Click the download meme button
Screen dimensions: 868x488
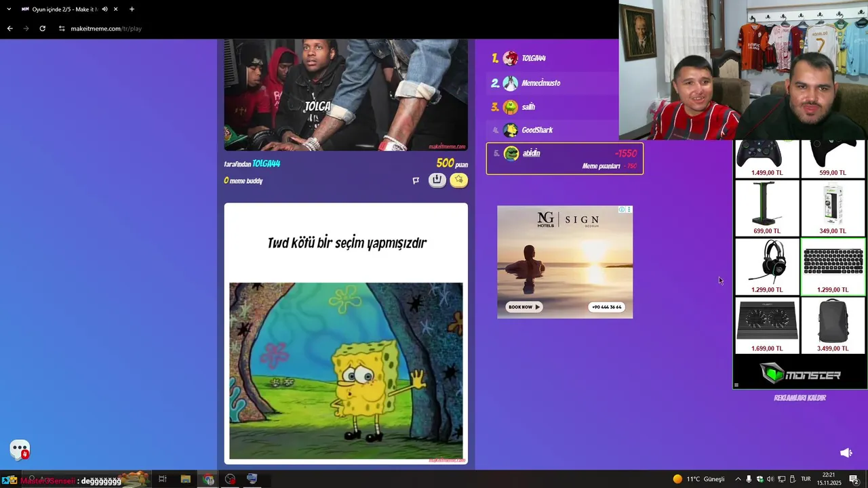coord(437,180)
